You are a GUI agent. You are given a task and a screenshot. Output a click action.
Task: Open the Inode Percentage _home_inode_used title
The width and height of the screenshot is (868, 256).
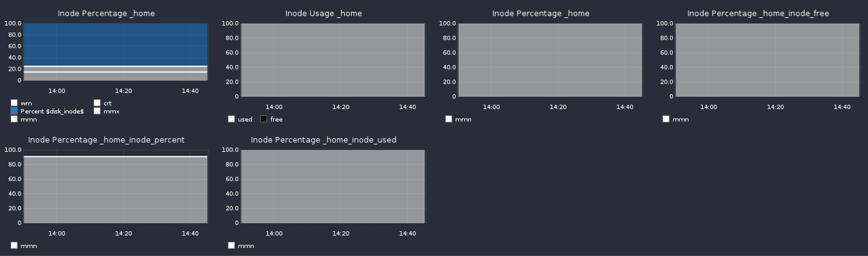(324, 140)
